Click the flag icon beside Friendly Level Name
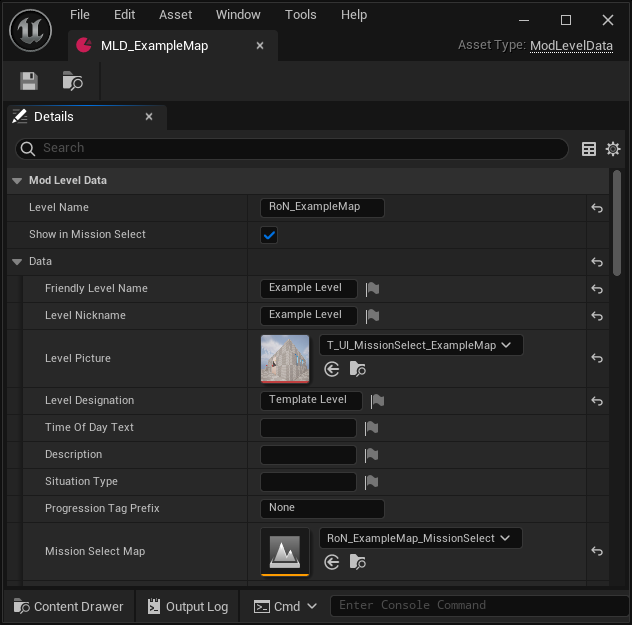 [x=372, y=289]
